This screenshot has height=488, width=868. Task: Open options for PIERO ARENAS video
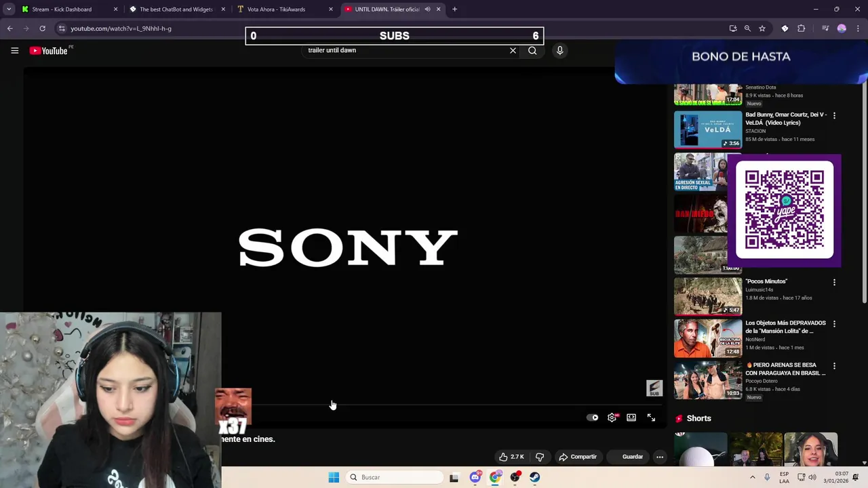pyautogui.click(x=834, y=366)
